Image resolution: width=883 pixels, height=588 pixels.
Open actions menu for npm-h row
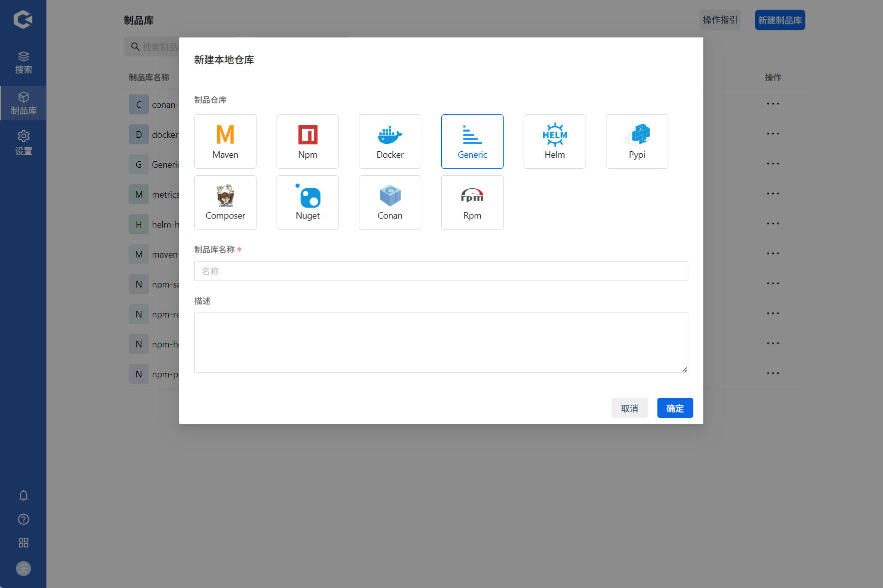773,343
